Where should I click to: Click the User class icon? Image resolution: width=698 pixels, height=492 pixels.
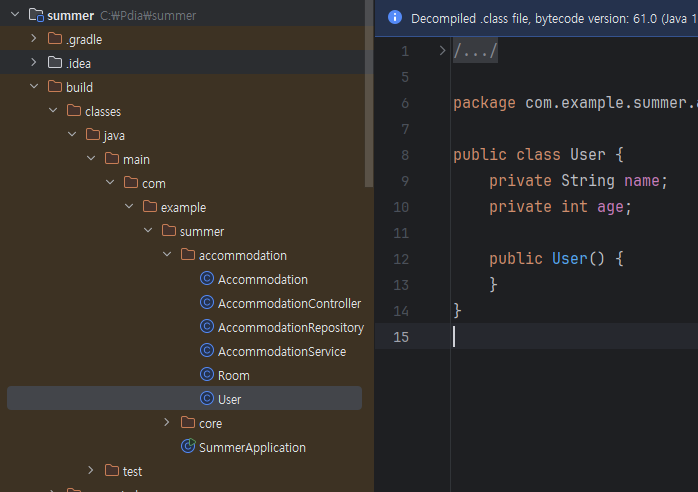(x=207, y=398)
